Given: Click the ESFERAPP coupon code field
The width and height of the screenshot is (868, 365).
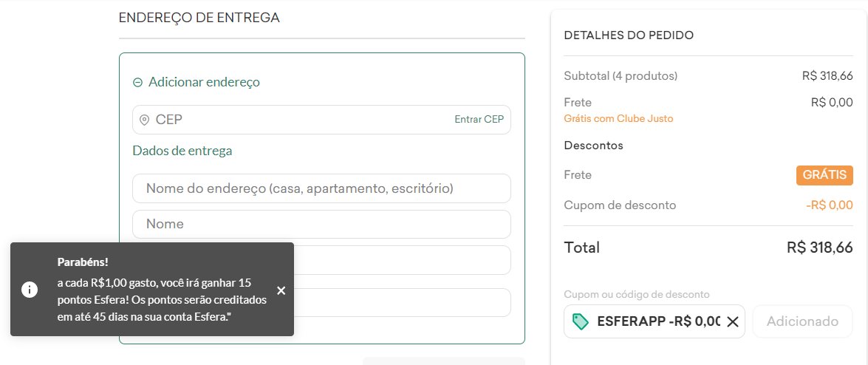Looking at the screenshot, I should point(655,321).
